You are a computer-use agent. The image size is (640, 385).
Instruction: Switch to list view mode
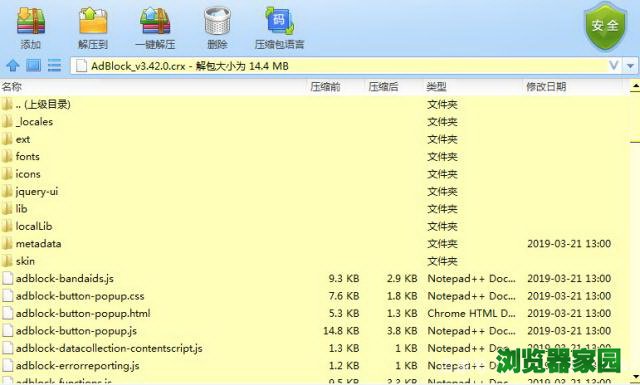pos(54,65)
